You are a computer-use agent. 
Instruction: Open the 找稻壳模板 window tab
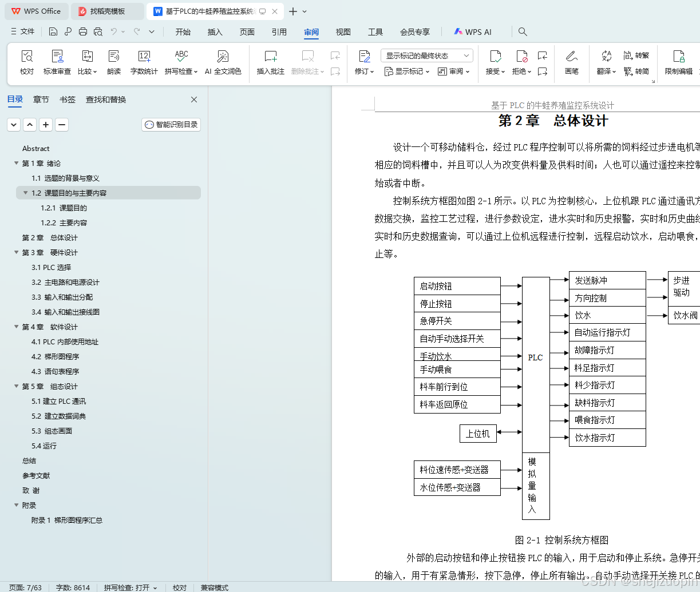108,11
